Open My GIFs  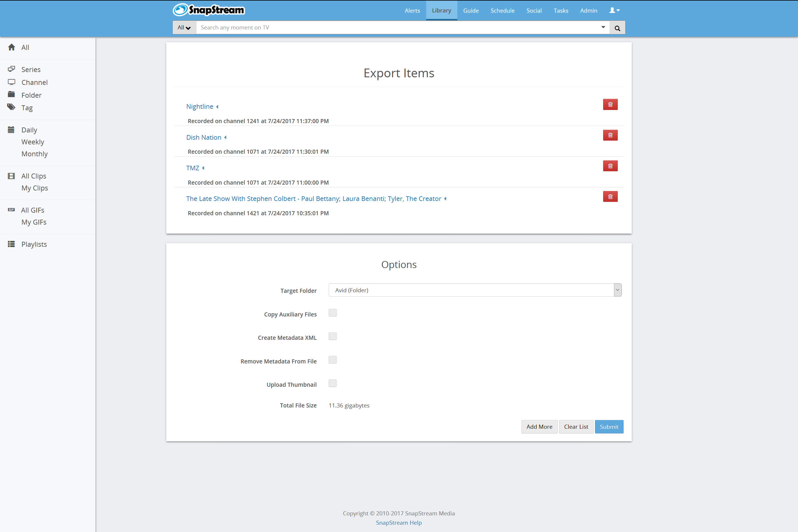tap(34, 222)
